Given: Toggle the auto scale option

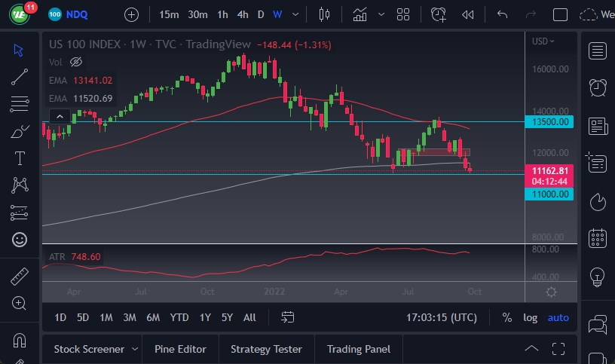Looking at the screenshot, I should pyautogui.click(x=558, y=317).
